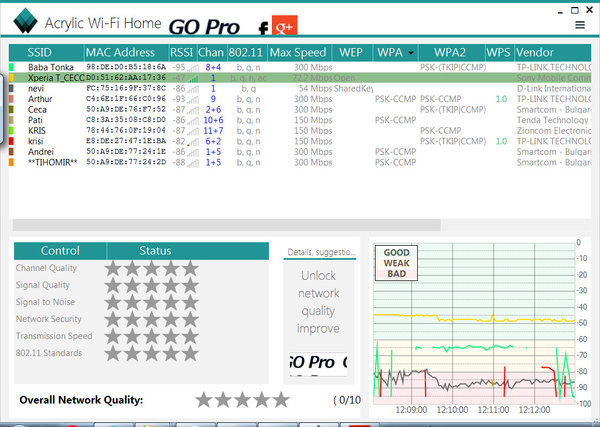Click MAC address 98:DE:D0:B5:18:6A
Screen dimensions: 600x427
[x=126, y=67]
